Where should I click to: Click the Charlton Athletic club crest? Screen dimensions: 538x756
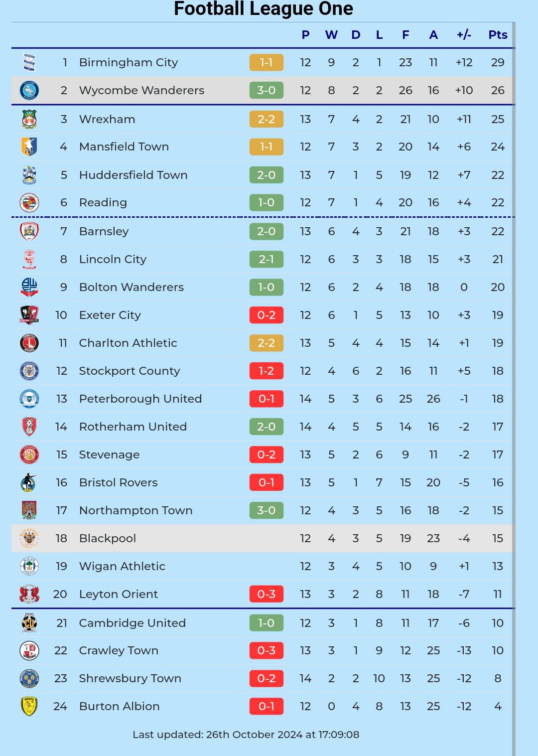coord(29,343)
